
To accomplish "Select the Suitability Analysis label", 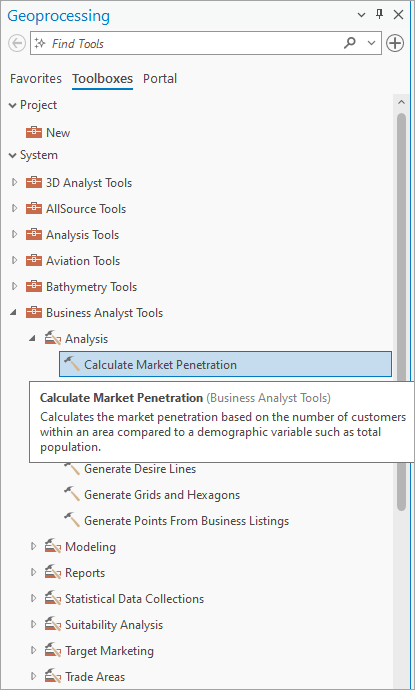I will pos(114,625).
